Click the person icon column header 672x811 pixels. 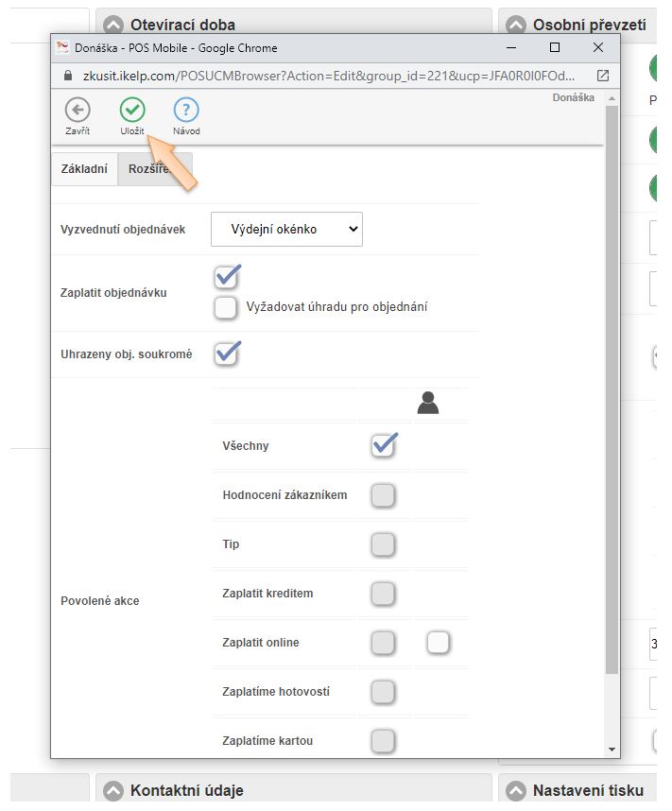[428, 405]
